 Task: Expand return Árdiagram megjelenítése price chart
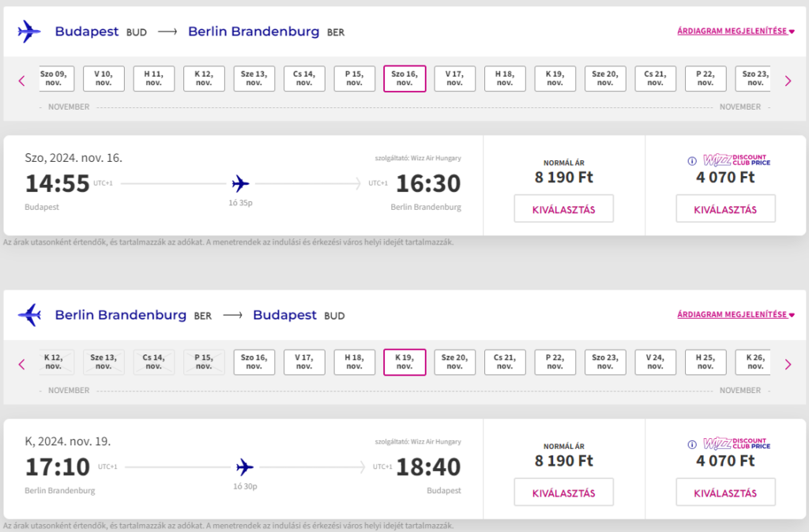[x=736, y=314]
